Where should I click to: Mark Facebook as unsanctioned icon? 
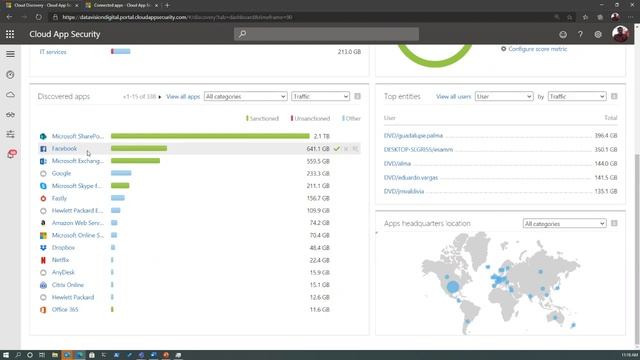346,149
